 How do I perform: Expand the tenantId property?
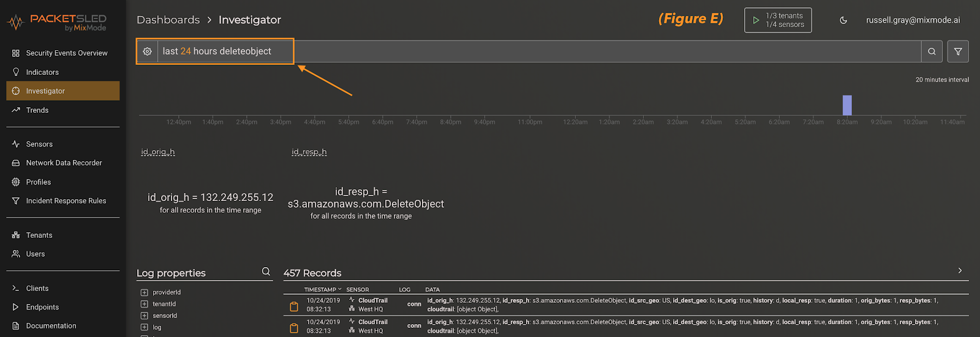point(145,304)
